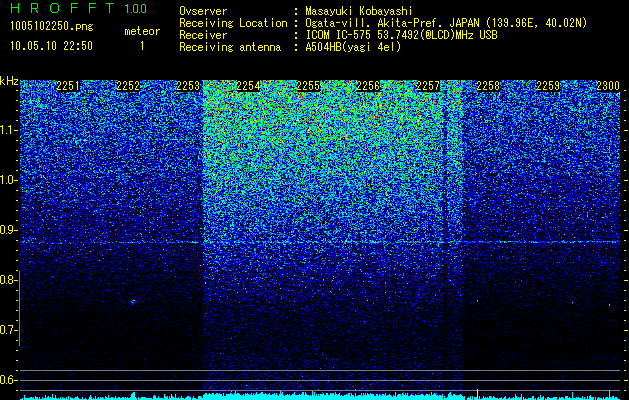
Task: Click the 1.0 kHz axis label
Action: tap(8, 180)
